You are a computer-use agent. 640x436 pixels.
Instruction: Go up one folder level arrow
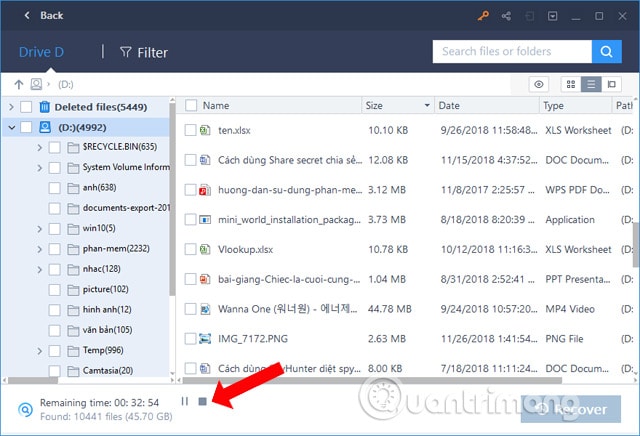(19, 85)
